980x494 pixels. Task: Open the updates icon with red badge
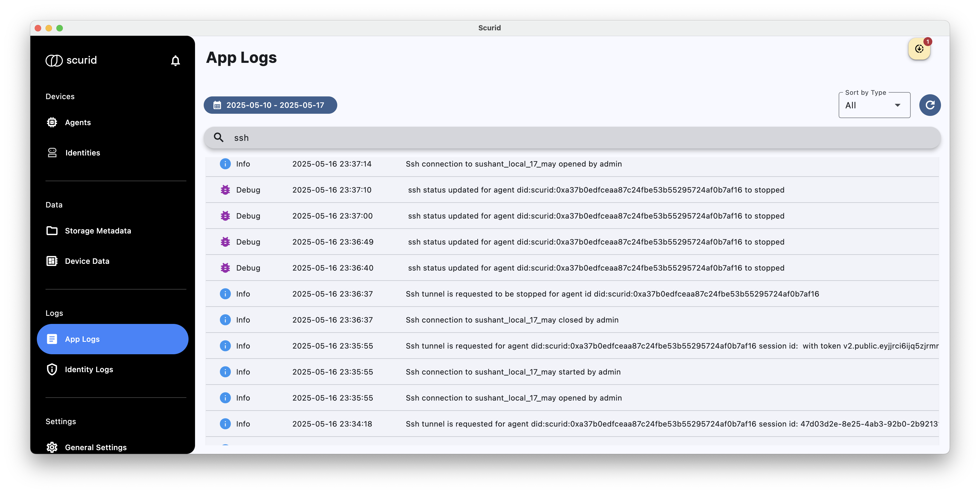(919, 49)
